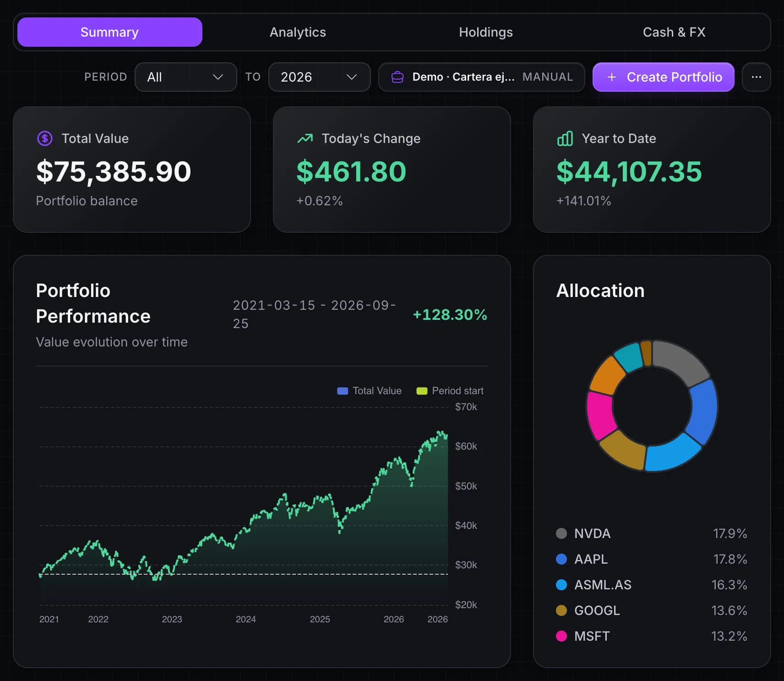Open the Holdings tab
784x681 pixels.
click(486, 32)
